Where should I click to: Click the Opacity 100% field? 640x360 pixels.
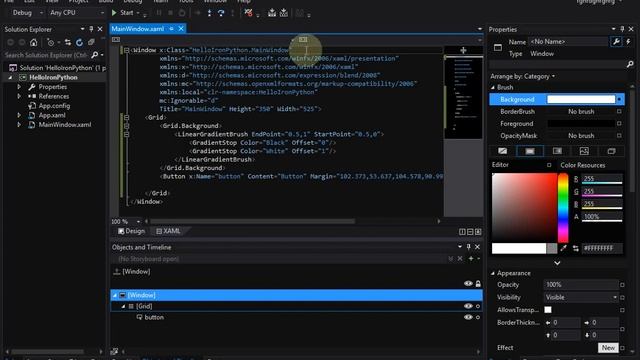(x=581, y=284)
